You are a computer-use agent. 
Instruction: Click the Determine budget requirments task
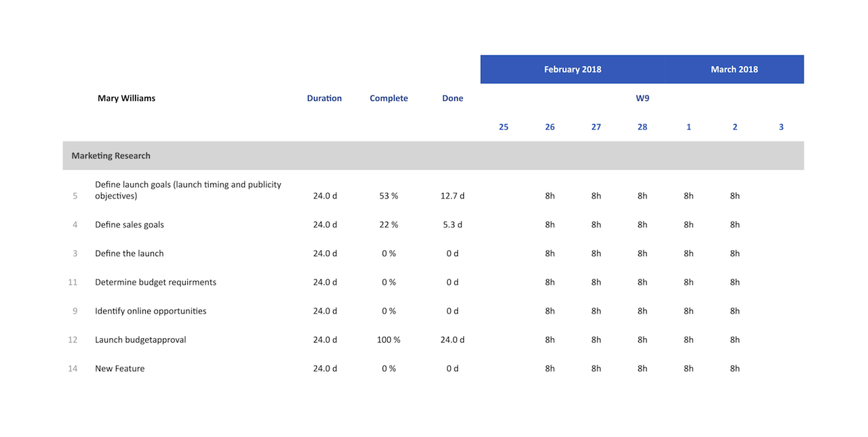point(155,283)
